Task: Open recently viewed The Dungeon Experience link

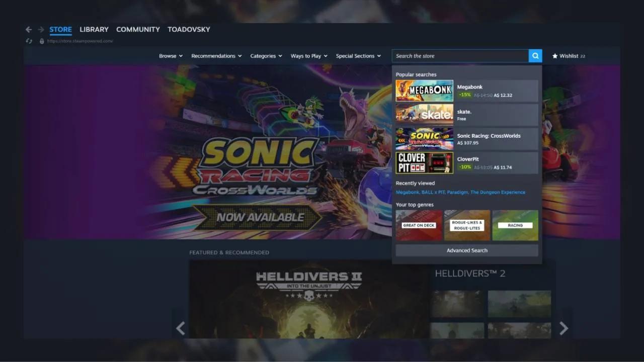Action: (x=498, y=192)
